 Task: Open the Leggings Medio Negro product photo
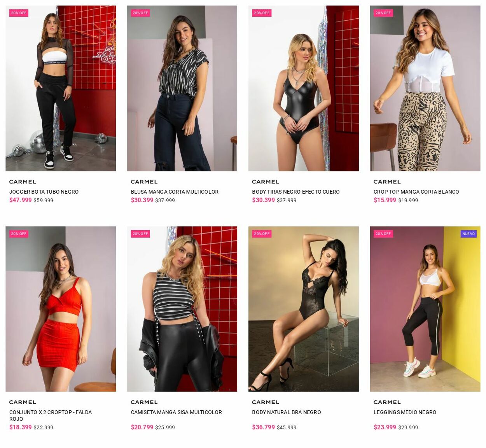tap(425, 309)
